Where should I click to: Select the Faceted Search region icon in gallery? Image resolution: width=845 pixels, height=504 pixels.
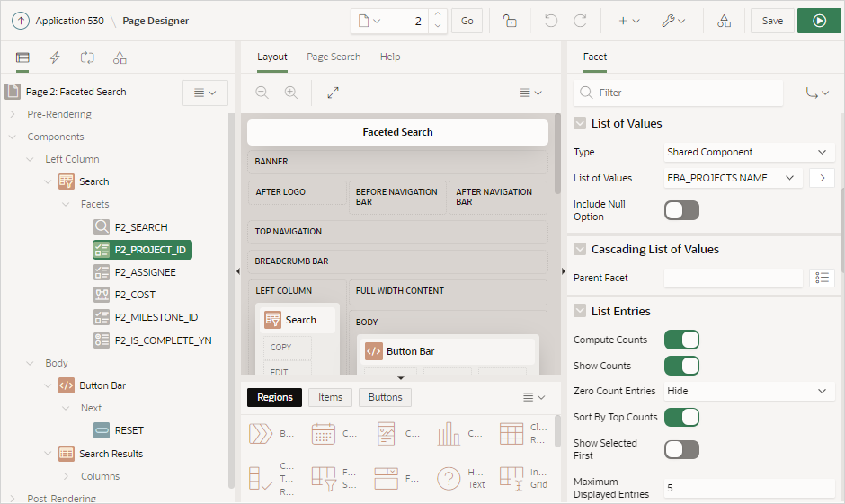[x=324, y=478]
